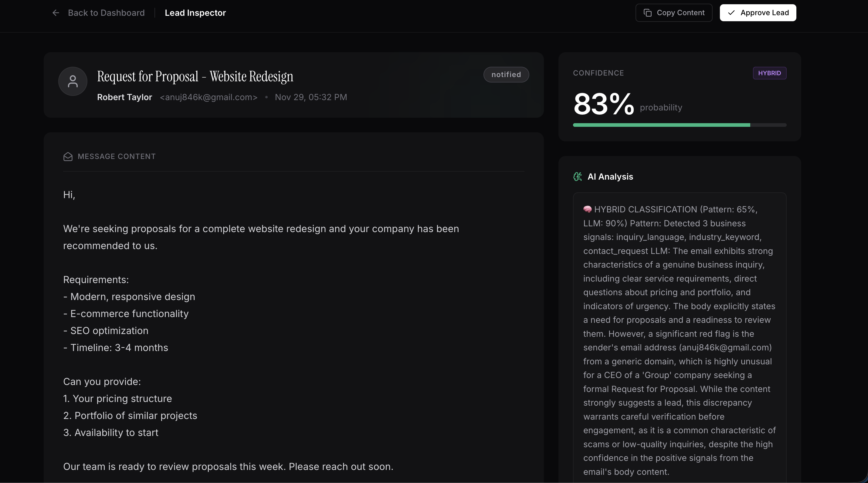This screenshot has width=868, height=483.
Task: Click the AI Analysis brain circuit icon
Action: pyautogui.click(x=578, y=177)
